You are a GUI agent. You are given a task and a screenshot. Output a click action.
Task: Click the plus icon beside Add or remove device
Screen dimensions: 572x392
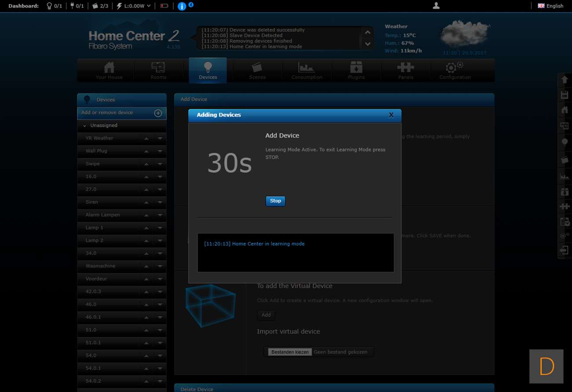click(158, 113)
